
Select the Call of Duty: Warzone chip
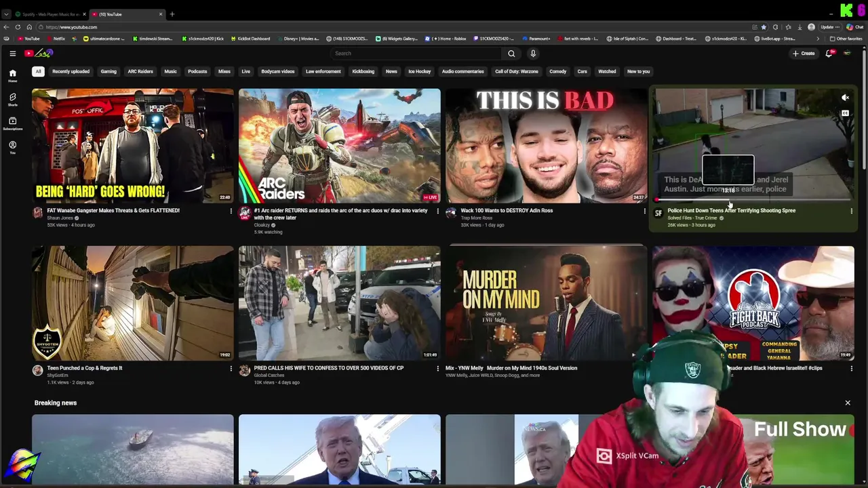pyautogui.click(x=517, y=71)
